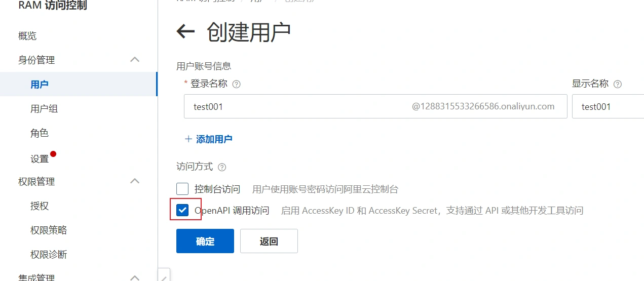Click the 显示名称 input field
The height and width of the screenshot is (281, 644).
point(608,106)
